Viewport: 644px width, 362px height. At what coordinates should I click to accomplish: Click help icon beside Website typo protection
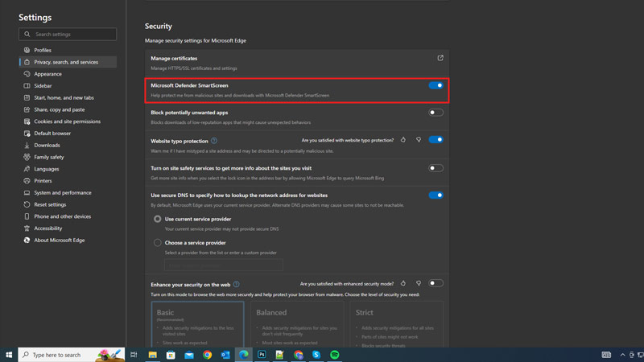(214, 141)
